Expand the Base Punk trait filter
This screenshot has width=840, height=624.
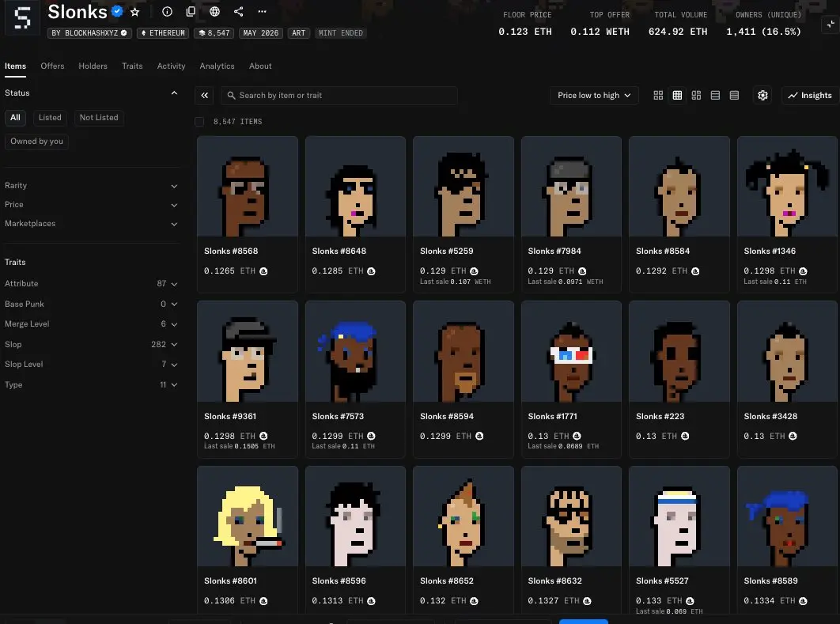click(91, 304)
